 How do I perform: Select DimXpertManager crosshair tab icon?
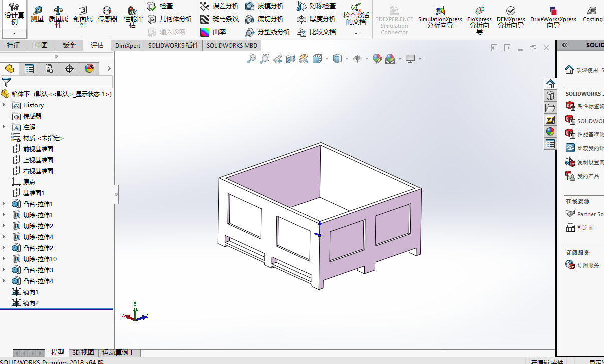pyautogui.click(x=69, y=69)
